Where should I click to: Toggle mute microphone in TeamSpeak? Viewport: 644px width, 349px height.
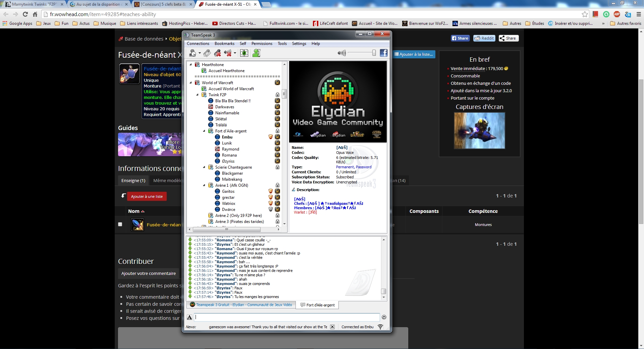coord(217,53)
